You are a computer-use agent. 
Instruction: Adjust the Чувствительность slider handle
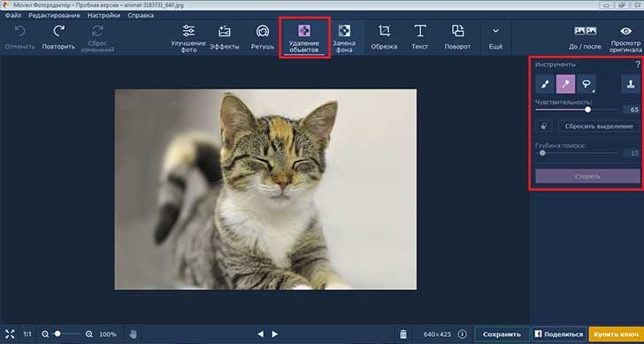(x=587, y=110)
